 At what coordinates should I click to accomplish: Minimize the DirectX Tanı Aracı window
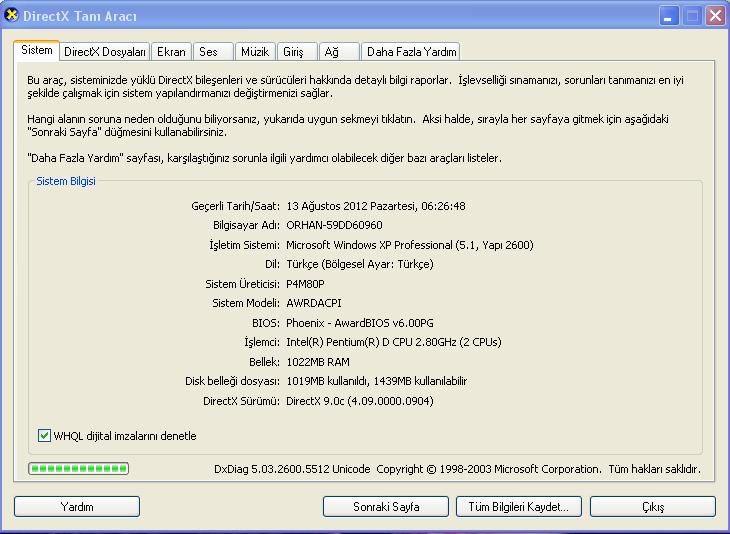click(669, 16)
